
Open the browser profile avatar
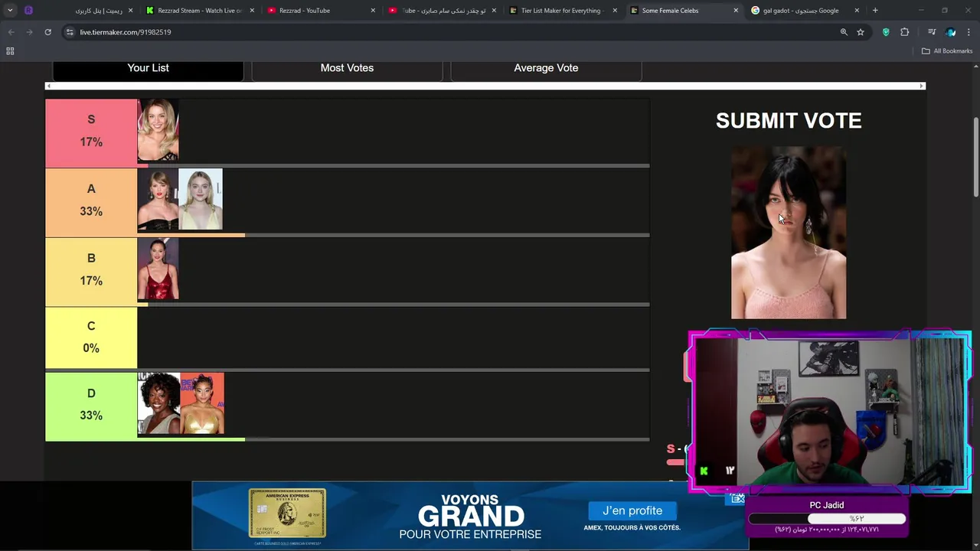pos(951,32)
